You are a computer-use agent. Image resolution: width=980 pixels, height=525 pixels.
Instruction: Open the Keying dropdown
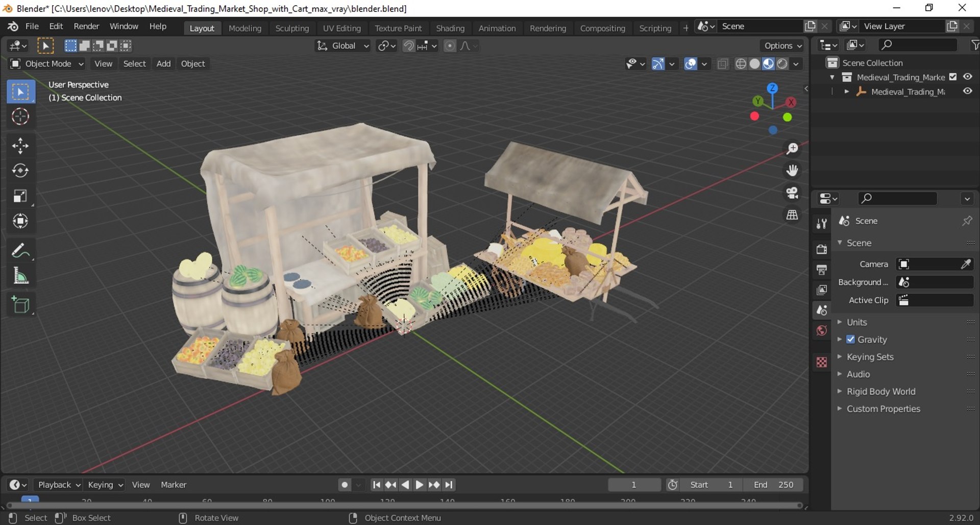pyautogui.click(x=105, y=485)
